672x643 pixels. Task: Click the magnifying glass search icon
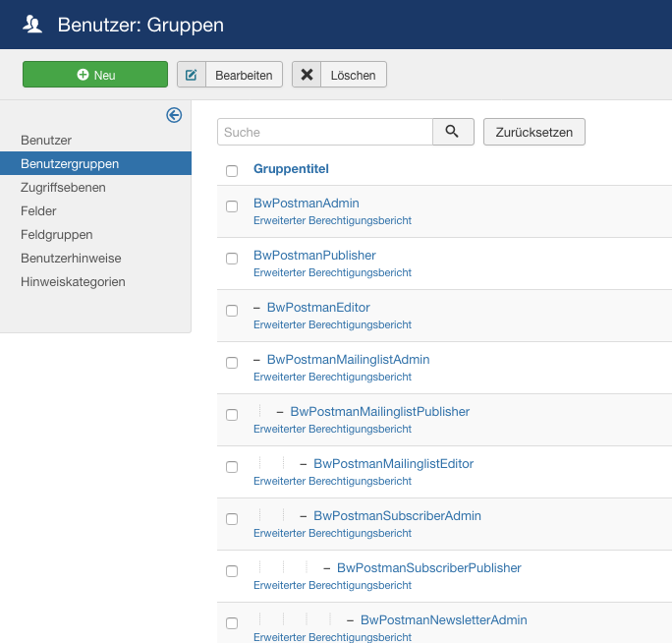(453, 132)
